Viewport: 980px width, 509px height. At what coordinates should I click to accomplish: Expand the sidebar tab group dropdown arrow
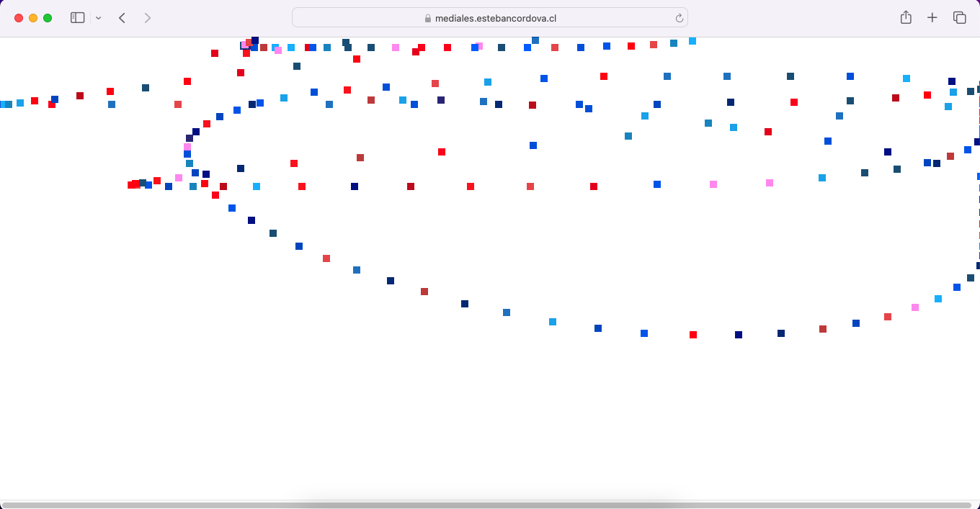(99, 18)
